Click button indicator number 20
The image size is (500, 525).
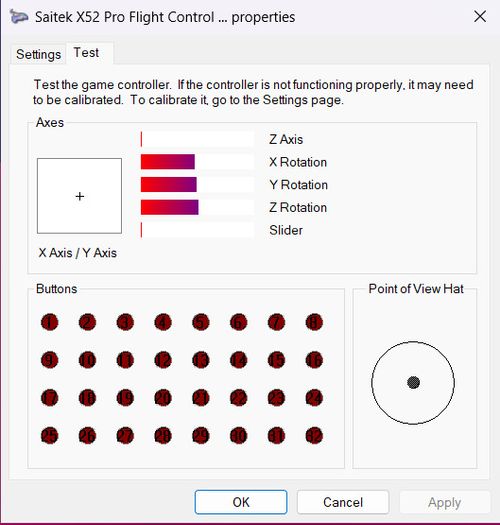[x=163, y=398]
